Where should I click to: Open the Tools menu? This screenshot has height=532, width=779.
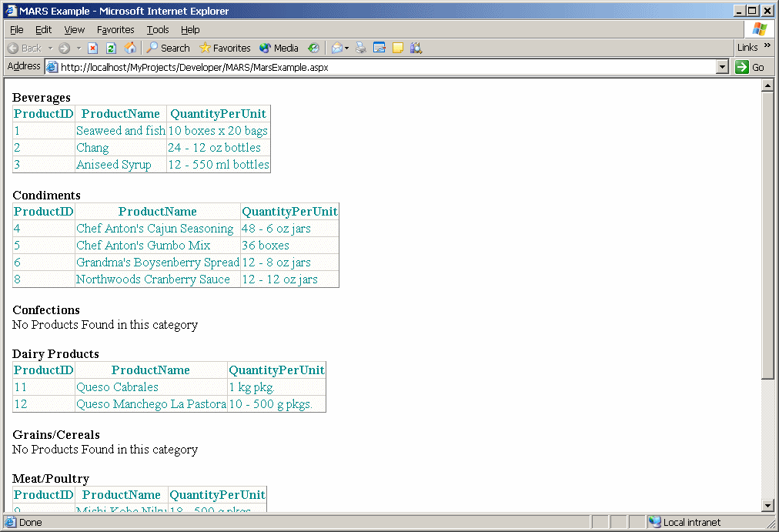click(158, 30)
